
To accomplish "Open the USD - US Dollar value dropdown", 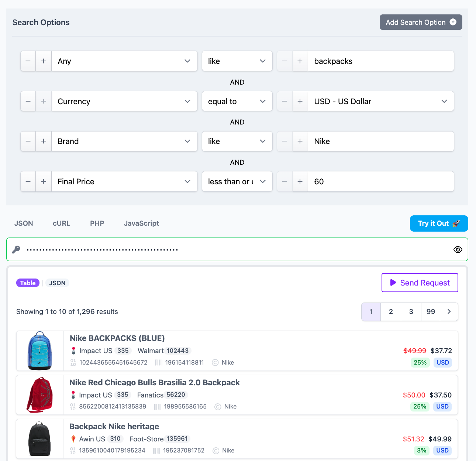I will (x=381, y=101).
